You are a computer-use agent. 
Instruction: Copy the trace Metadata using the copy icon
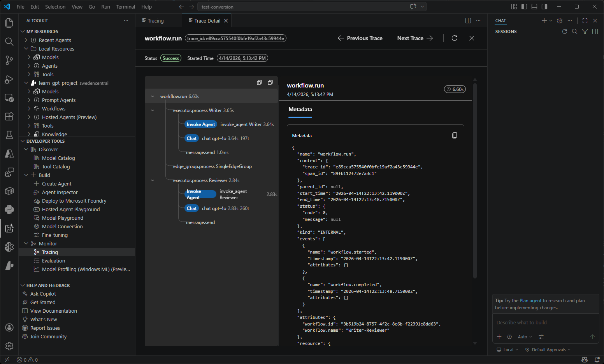tap(455, 135)
